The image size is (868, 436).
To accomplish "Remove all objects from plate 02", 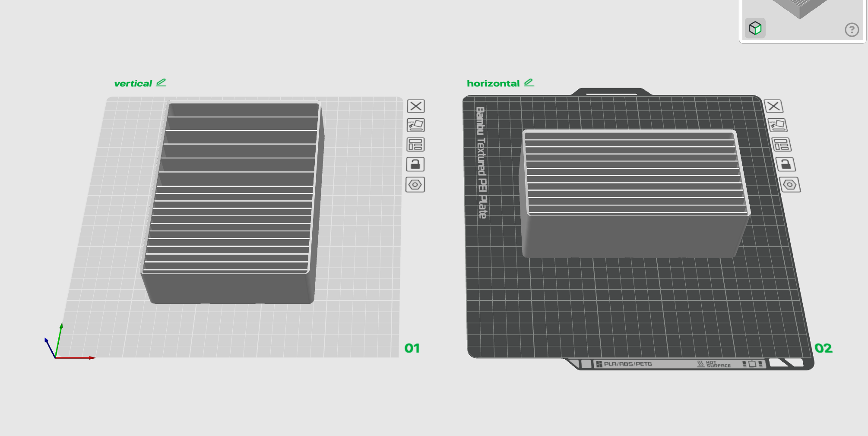I will (773, 106).
